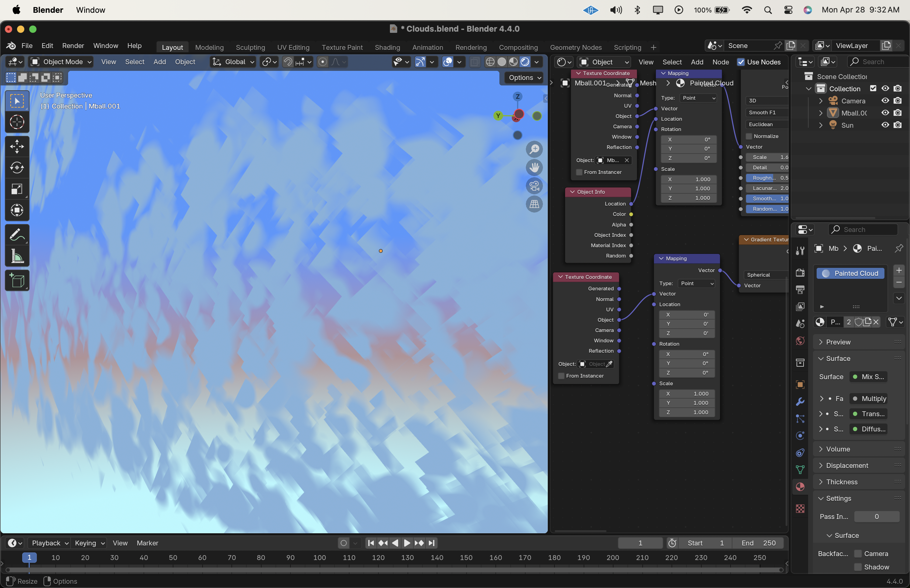910x588 pixels.
Task: Switch to the Shading workspace tab
Action: click(x=387, y=47)
